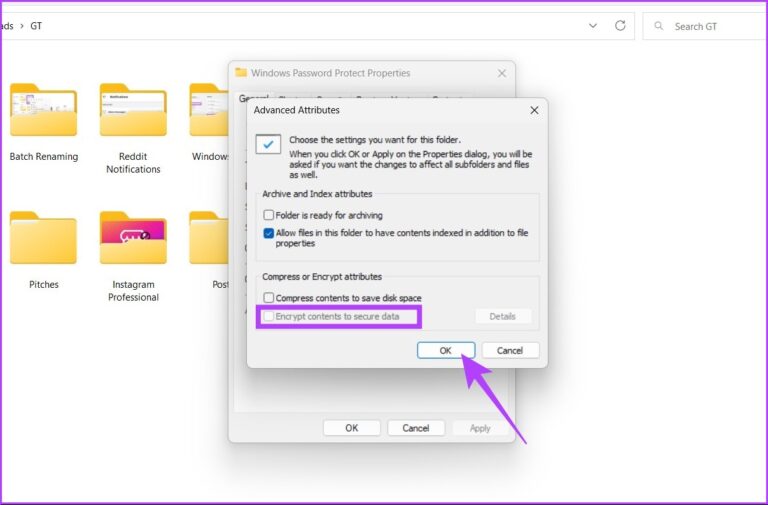Check Compress contents to save disk space
This screenshot has width=768, height=505.
click(x=268, y=298)
